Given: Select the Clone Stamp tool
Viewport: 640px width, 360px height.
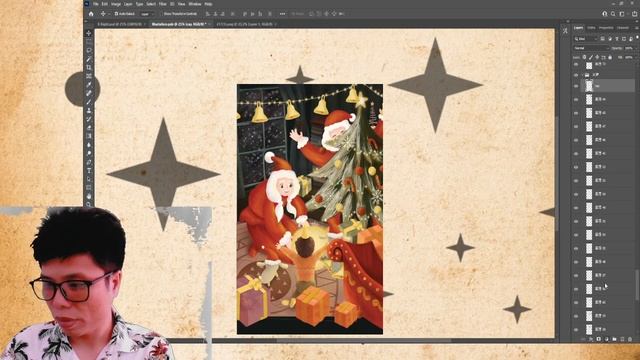Looking at the screenshot, I should (x=89, y=110).
